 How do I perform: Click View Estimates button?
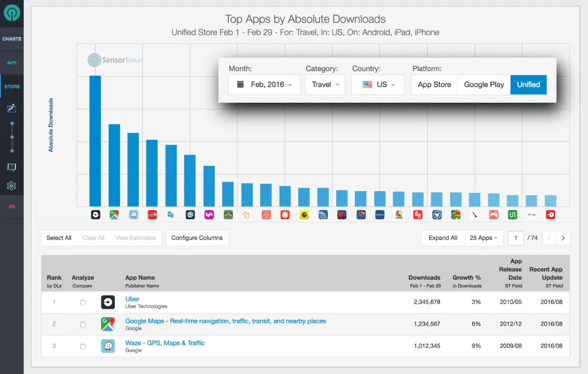[135, 238]
